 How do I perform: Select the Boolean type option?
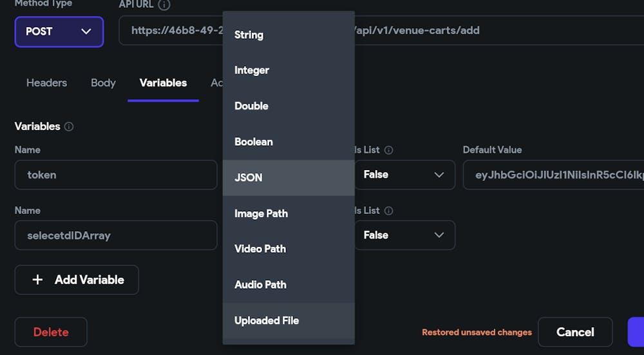289,142
